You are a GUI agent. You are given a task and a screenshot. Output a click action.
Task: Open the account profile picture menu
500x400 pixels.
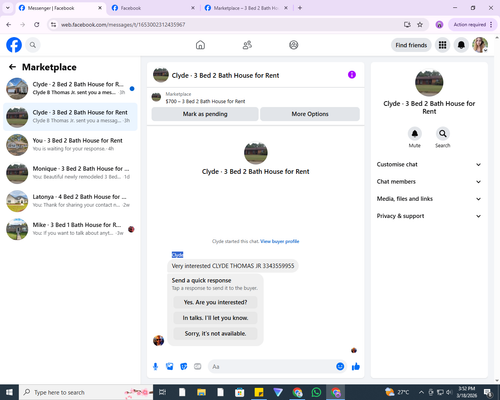click(480, 45)
